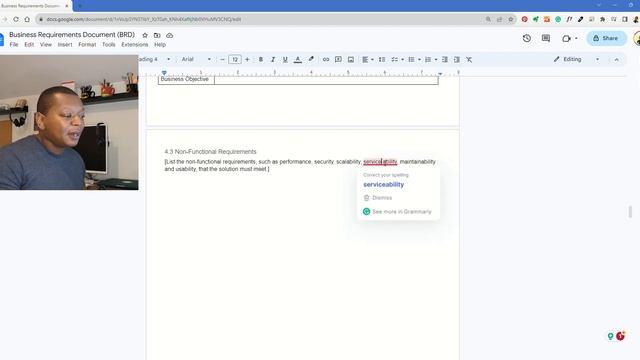This screenshot has width=640, height=360.
Task: Dismiss the Grammarly suggestion
Action: tap(378, 198)
